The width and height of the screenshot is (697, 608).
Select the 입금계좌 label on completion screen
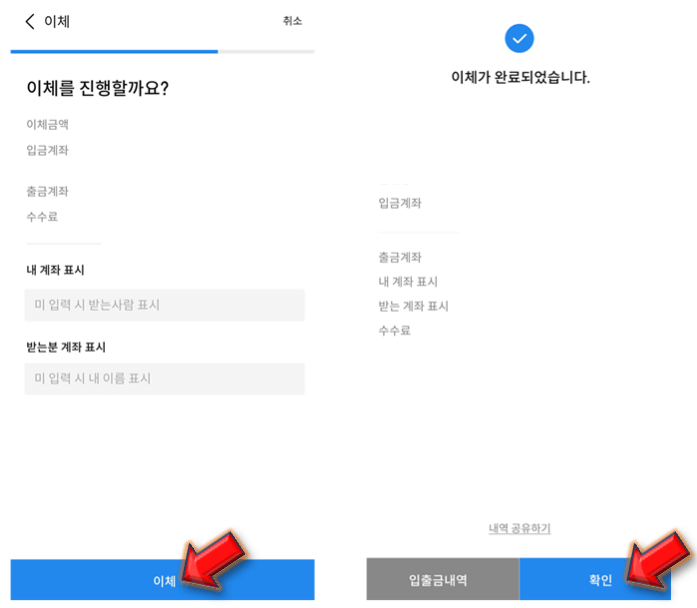400,203
